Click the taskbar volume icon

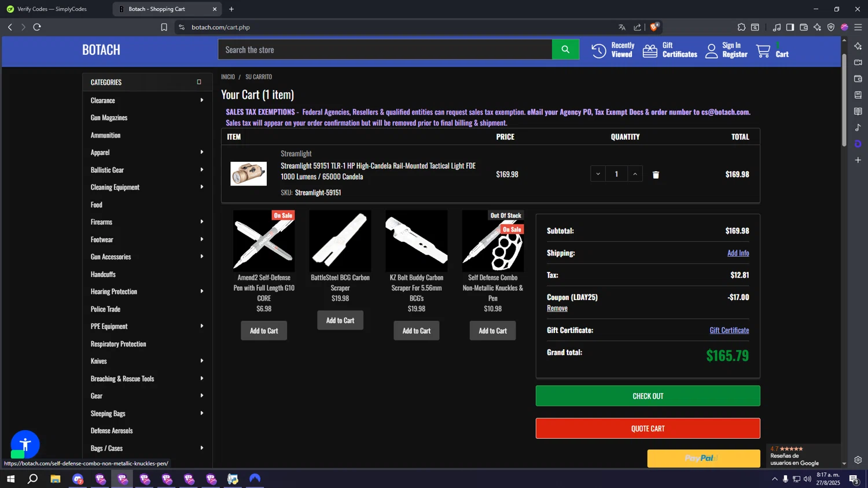click(x=807, y=479)
